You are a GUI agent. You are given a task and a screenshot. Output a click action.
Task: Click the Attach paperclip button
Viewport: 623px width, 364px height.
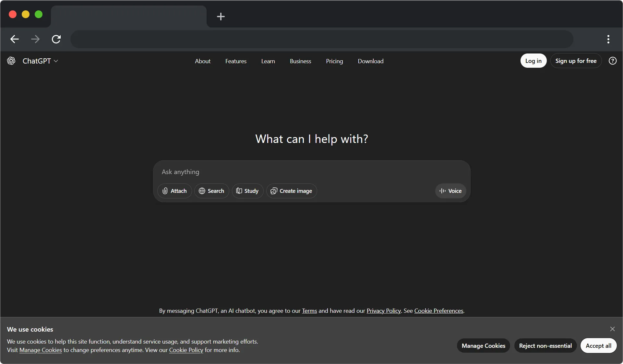click(x=174, y=191)
